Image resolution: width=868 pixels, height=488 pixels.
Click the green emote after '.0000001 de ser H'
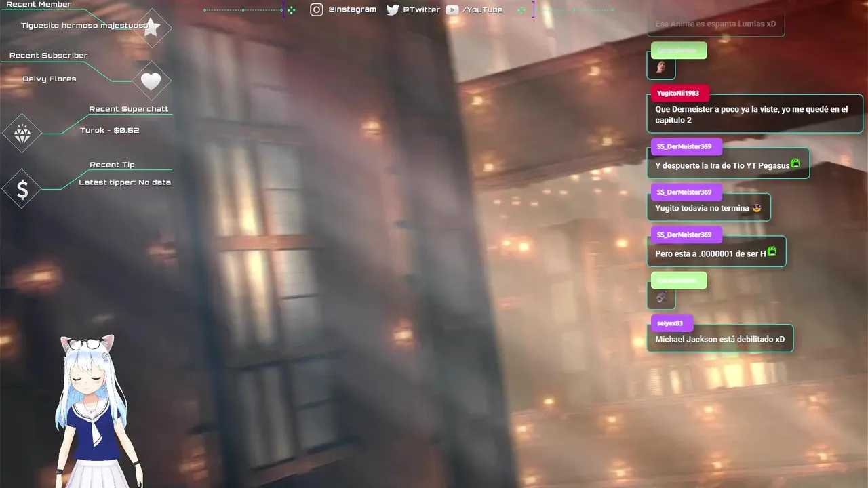pos(772,251)
